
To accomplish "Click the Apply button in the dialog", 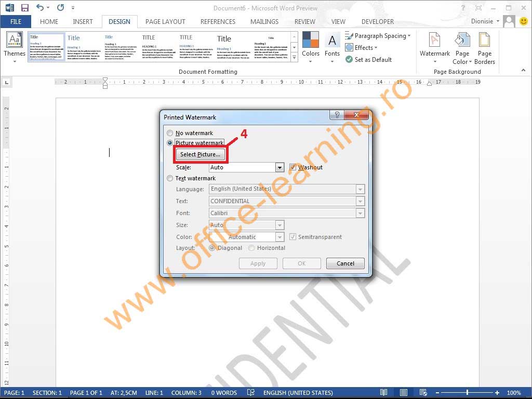I will (258, 263).
